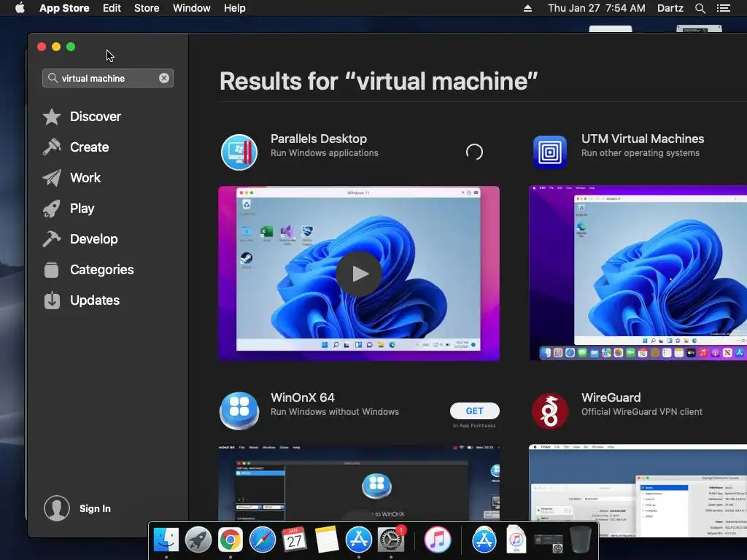Click the loading spinner for Parallels Desktop

pos(474,152)
